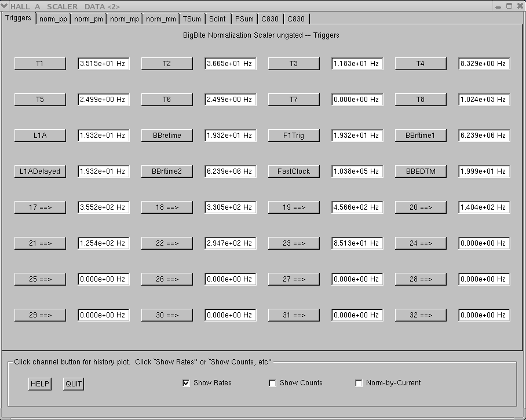Screen dimensions: 526x420
Task: Open BBrftime2 history plot
Action: tap(167, 171)
